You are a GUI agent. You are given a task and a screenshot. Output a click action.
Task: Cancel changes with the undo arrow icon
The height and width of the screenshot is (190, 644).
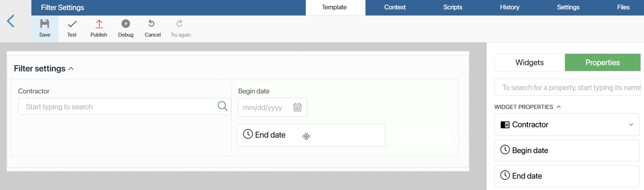coord(151,23)
